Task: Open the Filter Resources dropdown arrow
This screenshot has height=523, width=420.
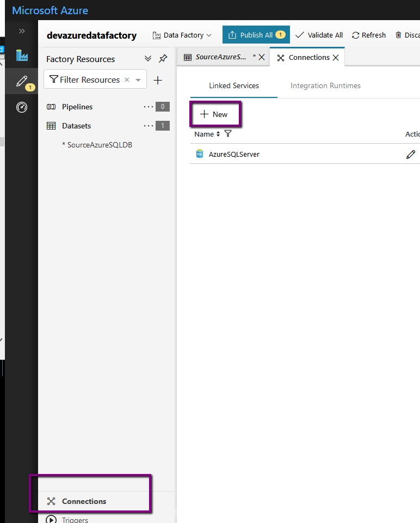Action: point(138,80)
